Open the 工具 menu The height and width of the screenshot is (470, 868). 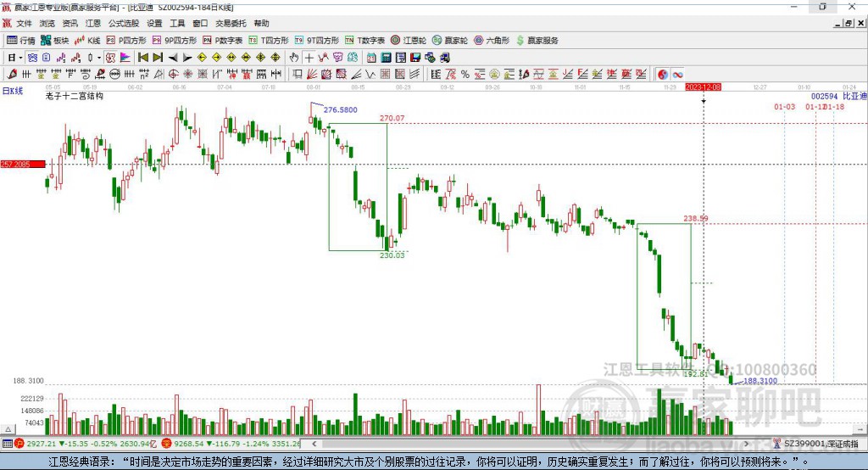(x=177, y=23)
